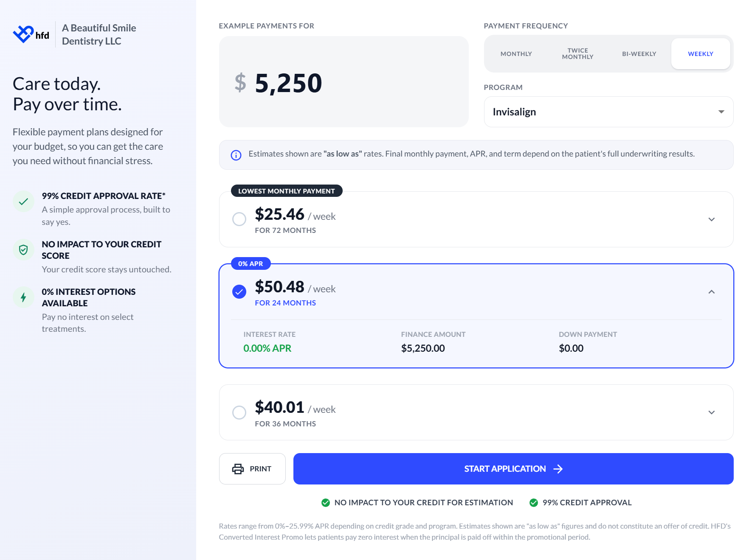Click green check beside bottom 99% Credit Approval text
Screen dimensions: 749x560
coord(534,503)
